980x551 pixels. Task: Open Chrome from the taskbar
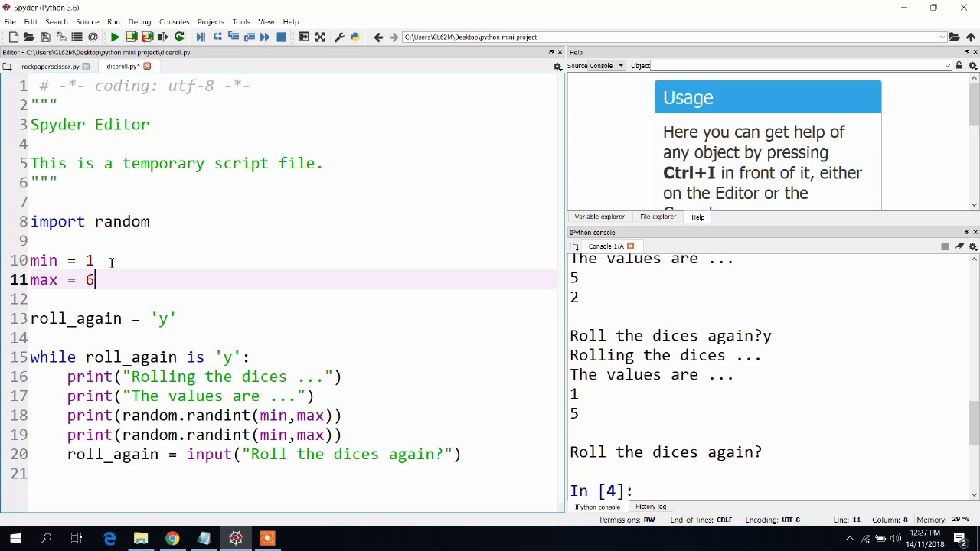click(172, 539)
